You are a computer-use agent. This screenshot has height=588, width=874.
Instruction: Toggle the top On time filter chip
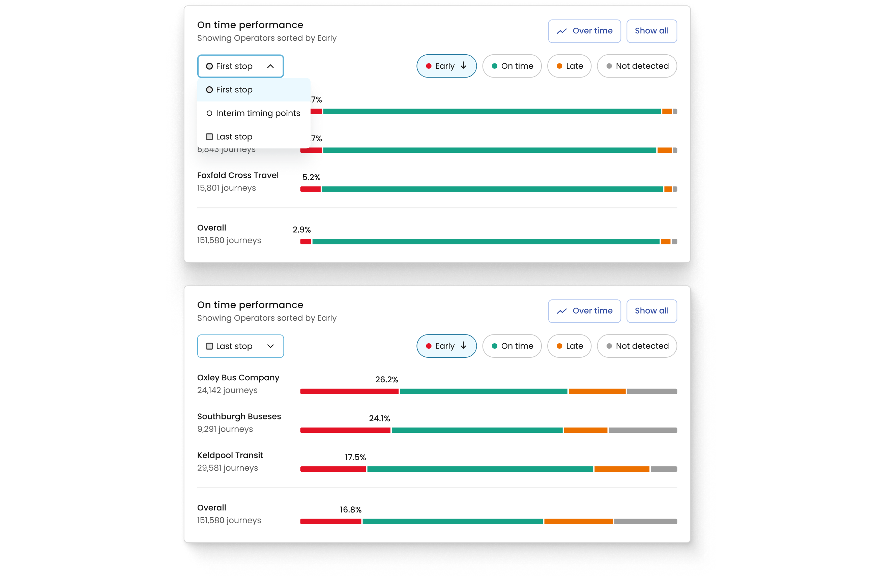(512, 66)
